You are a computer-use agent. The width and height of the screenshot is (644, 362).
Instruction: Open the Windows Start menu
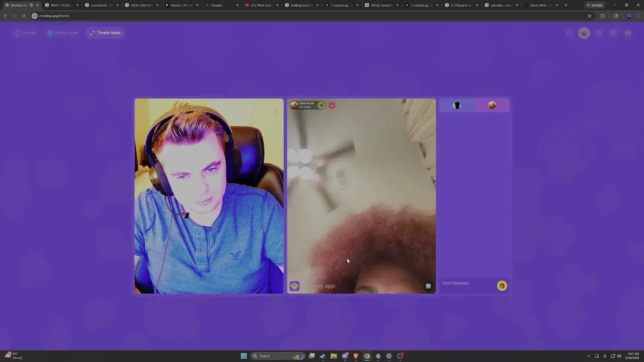tap(244, 356)
